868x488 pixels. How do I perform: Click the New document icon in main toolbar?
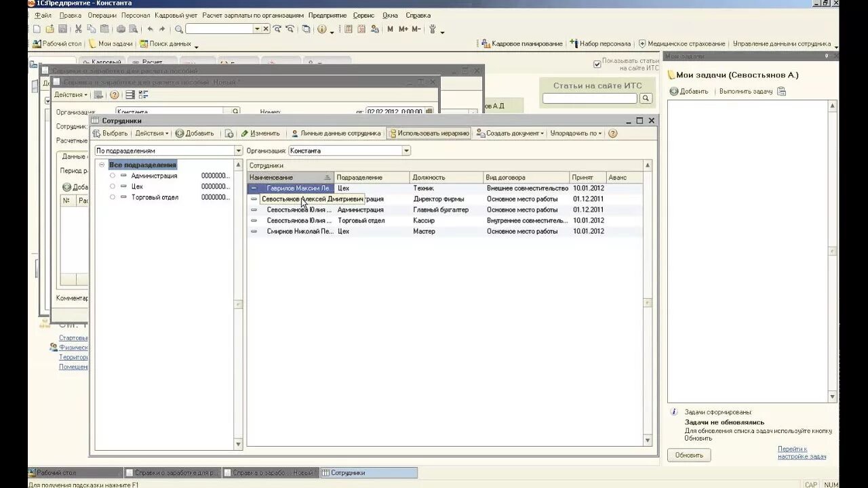click(x=37, y=29)
